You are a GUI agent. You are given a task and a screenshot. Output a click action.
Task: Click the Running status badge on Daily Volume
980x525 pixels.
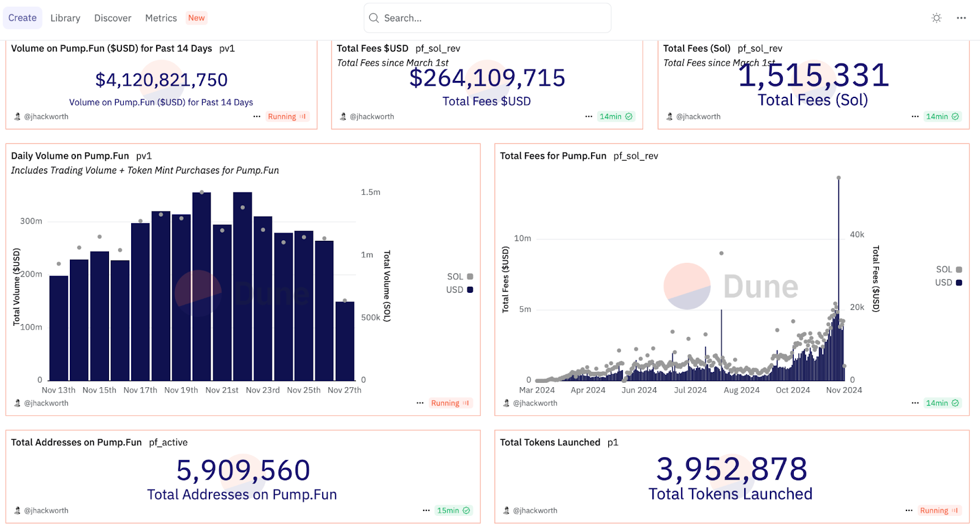(450, 403)
